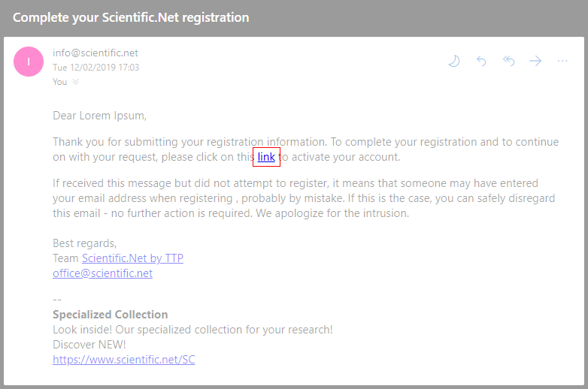Click the office@scientific.net email link
Image resolution: width=588 pixels, height=389 pixels.
coord(102,273)
